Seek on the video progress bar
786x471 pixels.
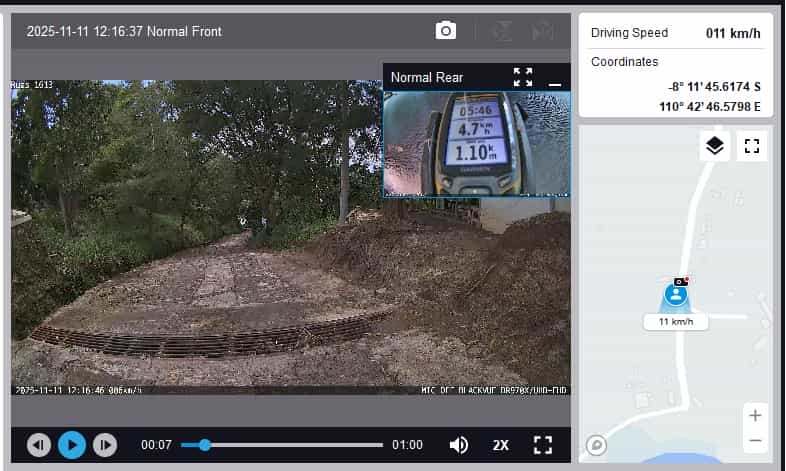click(290, 445)
